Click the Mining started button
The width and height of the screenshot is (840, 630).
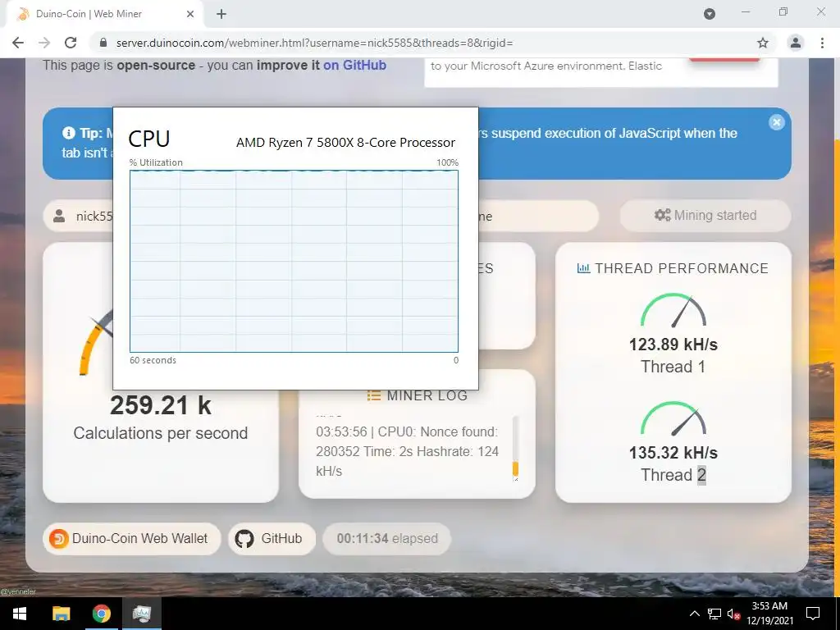705,216
